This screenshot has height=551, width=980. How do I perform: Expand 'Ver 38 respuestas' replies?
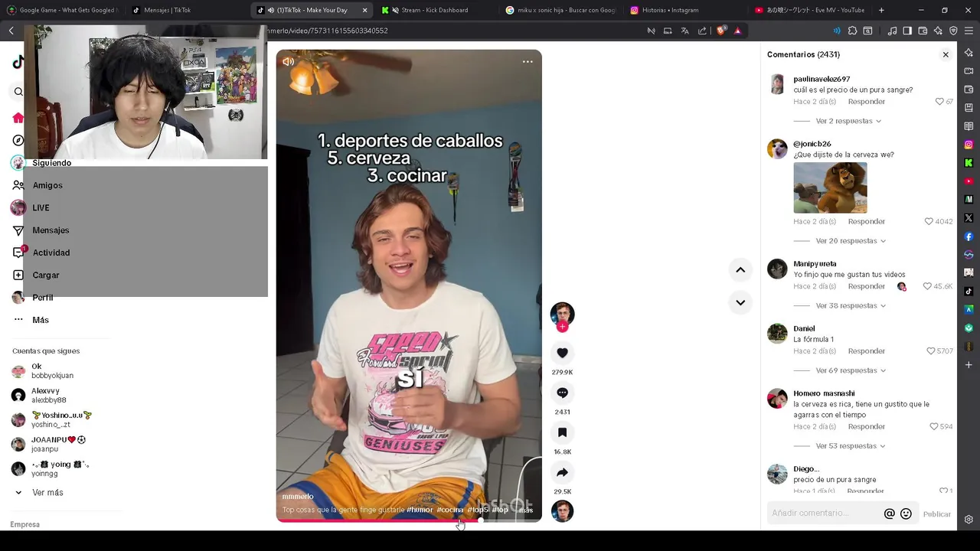(x=851, y=305)
